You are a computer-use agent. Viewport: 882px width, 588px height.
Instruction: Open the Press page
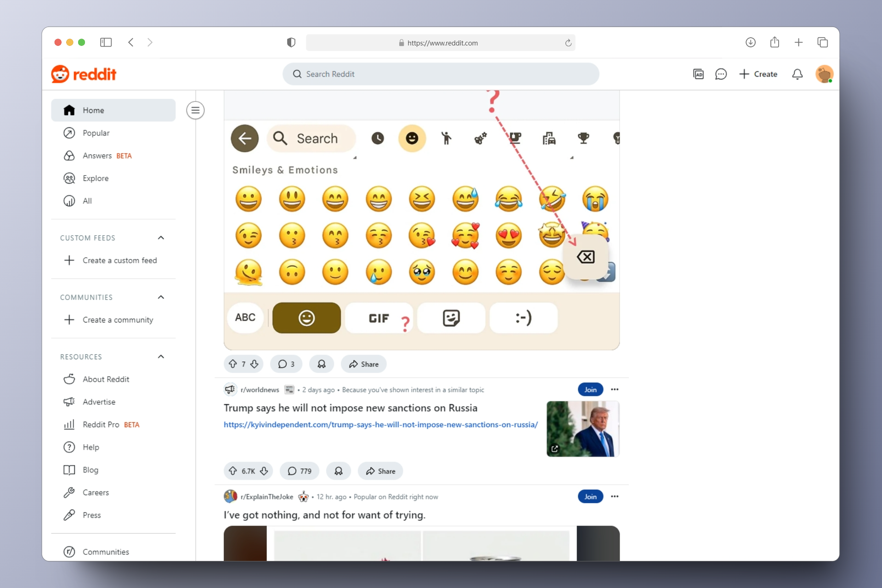(113, 515)
